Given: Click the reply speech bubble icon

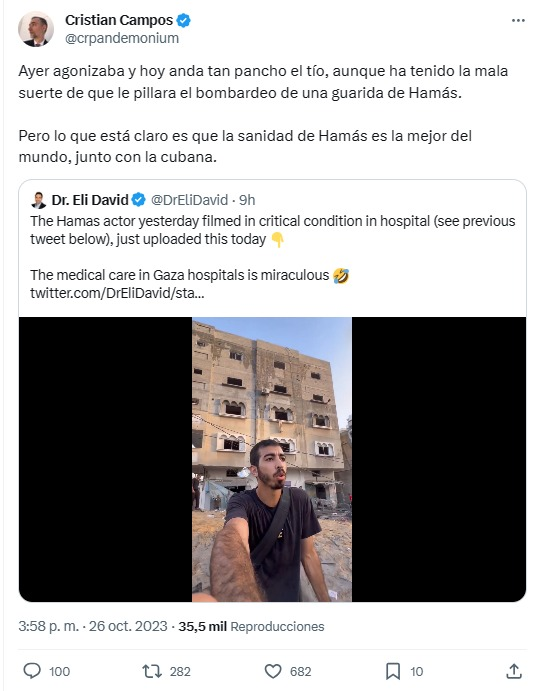Looking at the screenshot, I should click(32, 671).
